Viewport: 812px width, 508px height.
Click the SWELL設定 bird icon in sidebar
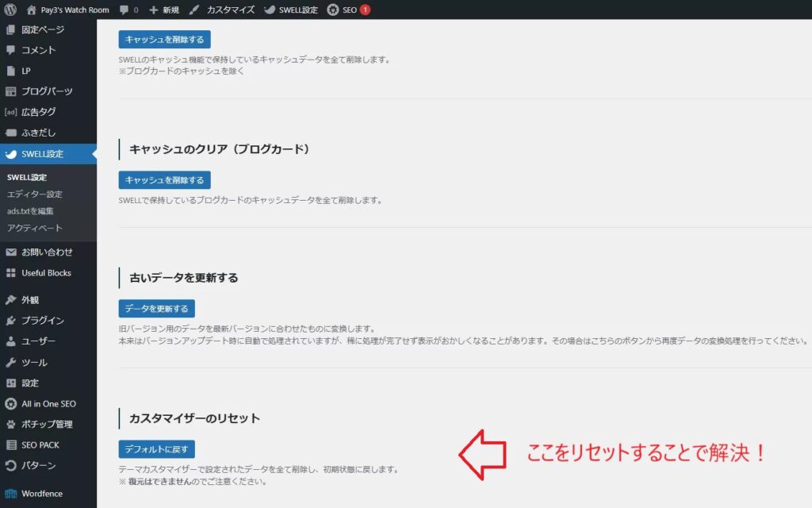point(10,154)
